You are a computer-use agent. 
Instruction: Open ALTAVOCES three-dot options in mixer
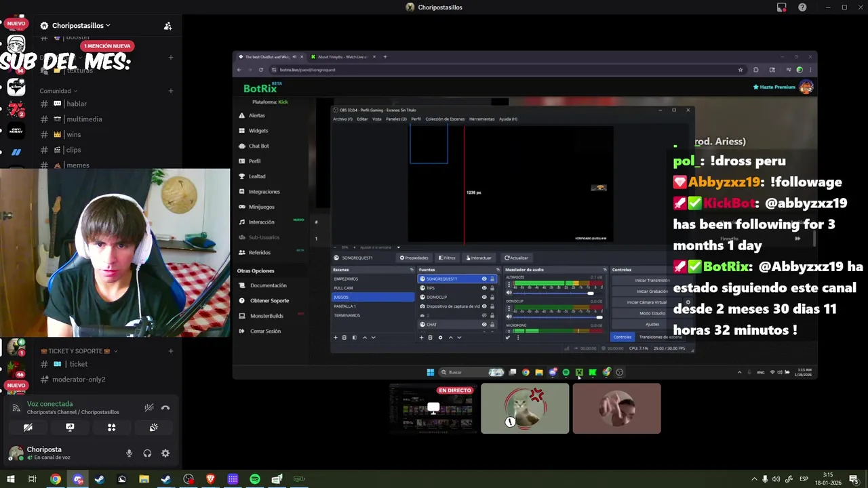(509, 284)
